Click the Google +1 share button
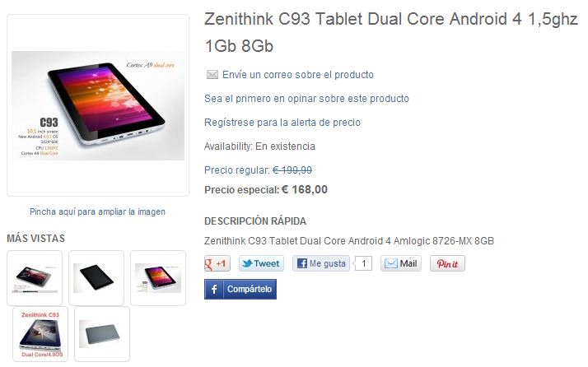Viewport: 588px width, 367px height. (217, 263)
